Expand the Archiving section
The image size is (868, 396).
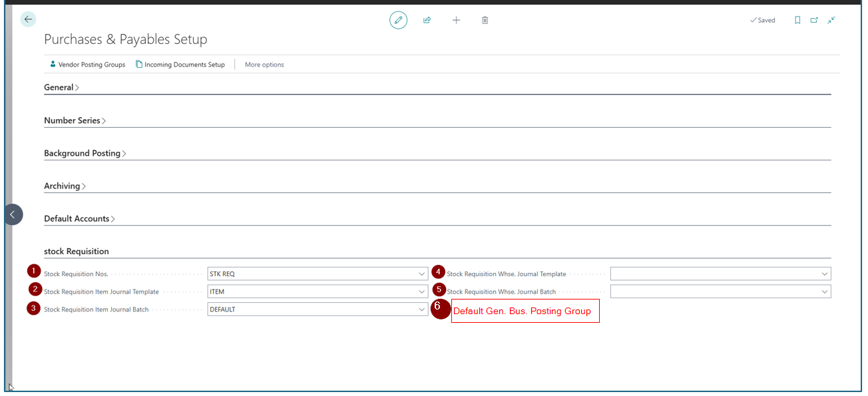pyautogui.click(x=65, y=186)
